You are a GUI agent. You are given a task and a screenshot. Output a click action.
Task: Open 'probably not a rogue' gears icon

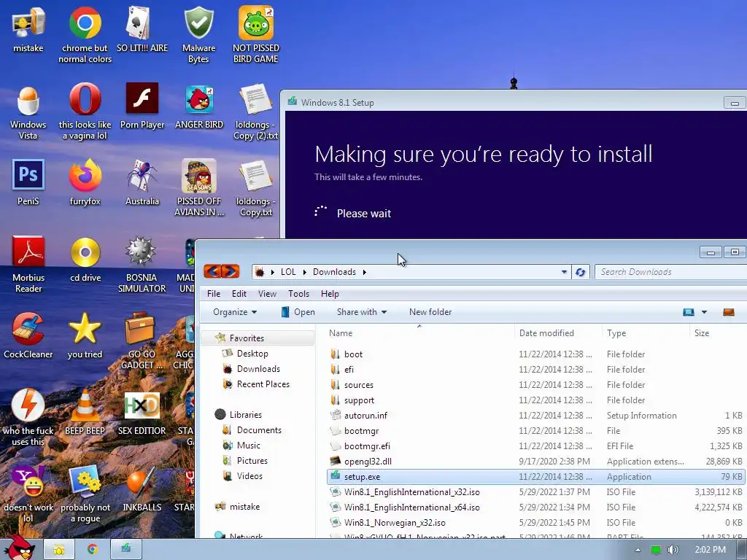coord(85,494)
